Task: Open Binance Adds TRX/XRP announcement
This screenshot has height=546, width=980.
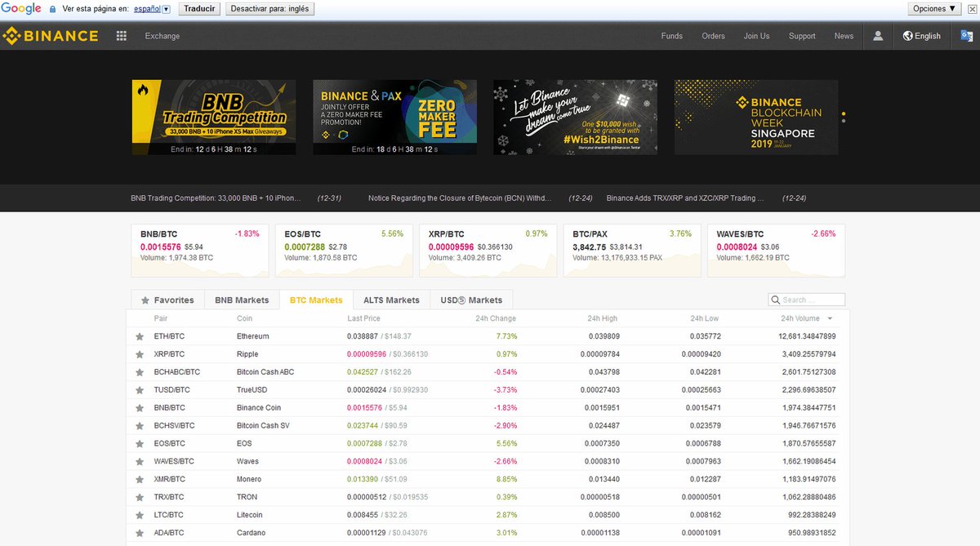Action: click(685, 198)
